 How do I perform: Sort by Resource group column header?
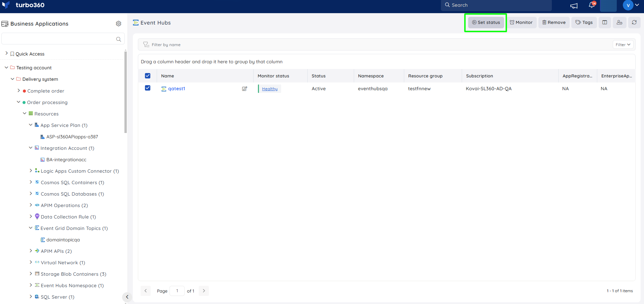click(425, 76)
